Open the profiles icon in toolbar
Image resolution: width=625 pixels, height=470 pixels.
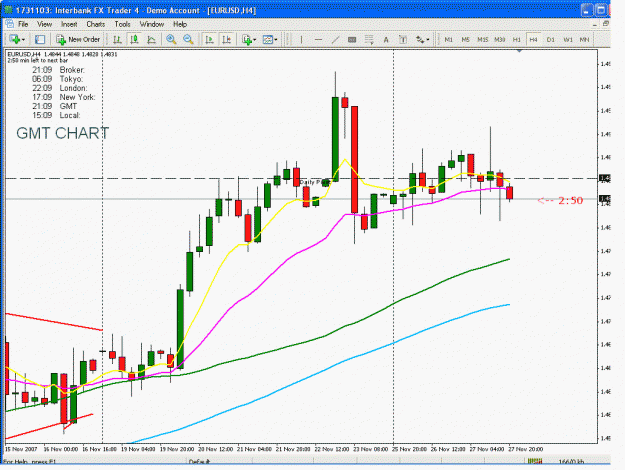click(x=40, y=39)
